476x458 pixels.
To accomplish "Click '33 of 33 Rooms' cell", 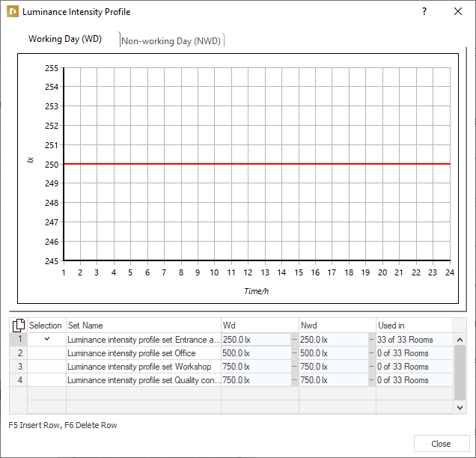I will click(x=415, y=339).
